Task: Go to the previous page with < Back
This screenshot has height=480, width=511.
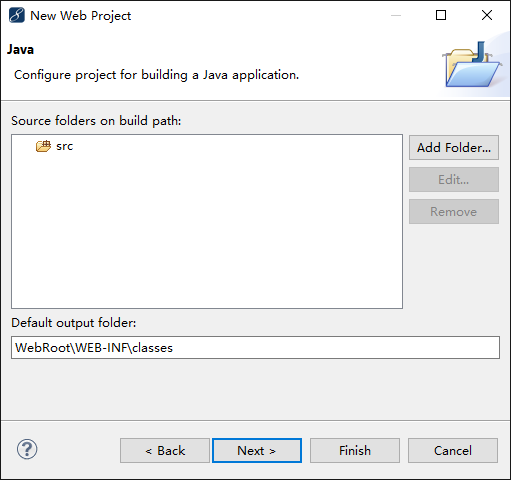Action: (x=165, y=451)
